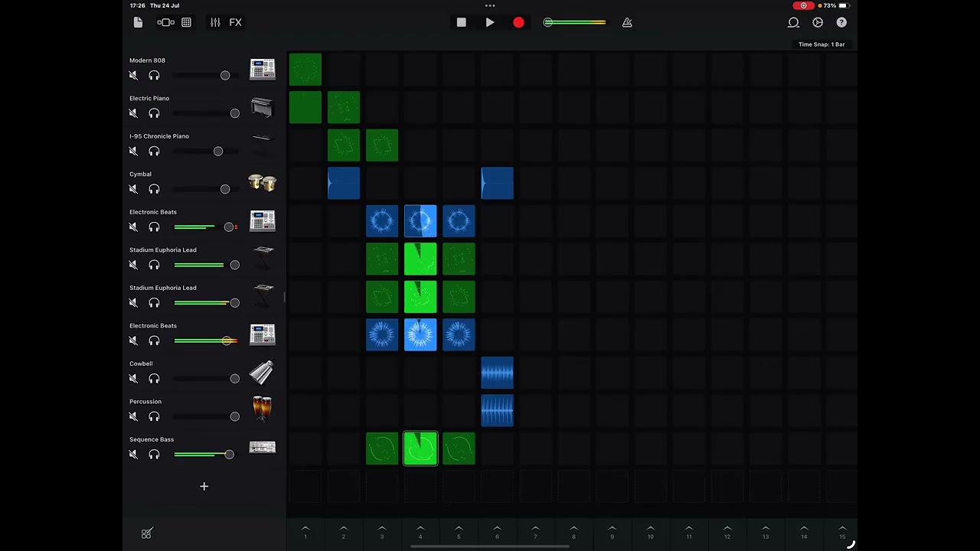Play the Cowbell waveform cell in column 6

pos(497,373)
